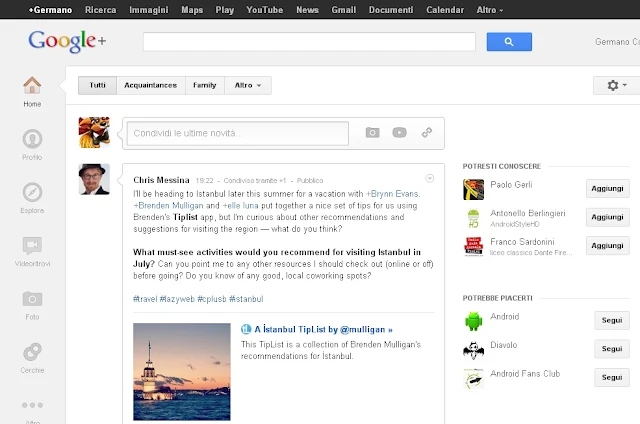Screen dimensions: 640x424
Task: Open Maps in the top bar
Action: pos(192,10)
